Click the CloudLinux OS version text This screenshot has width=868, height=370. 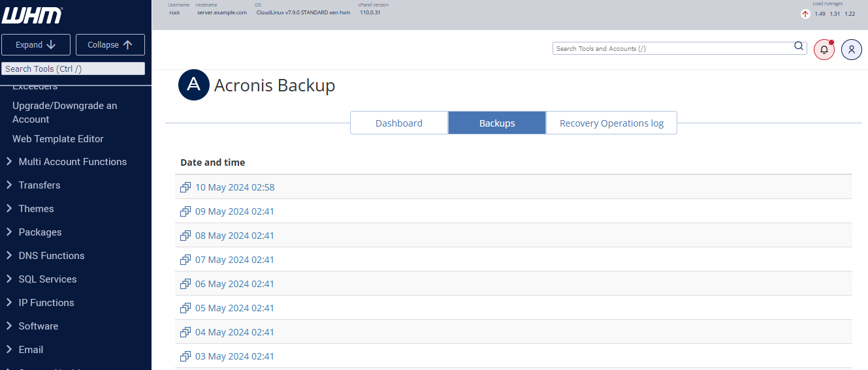[x=303, y=12]
